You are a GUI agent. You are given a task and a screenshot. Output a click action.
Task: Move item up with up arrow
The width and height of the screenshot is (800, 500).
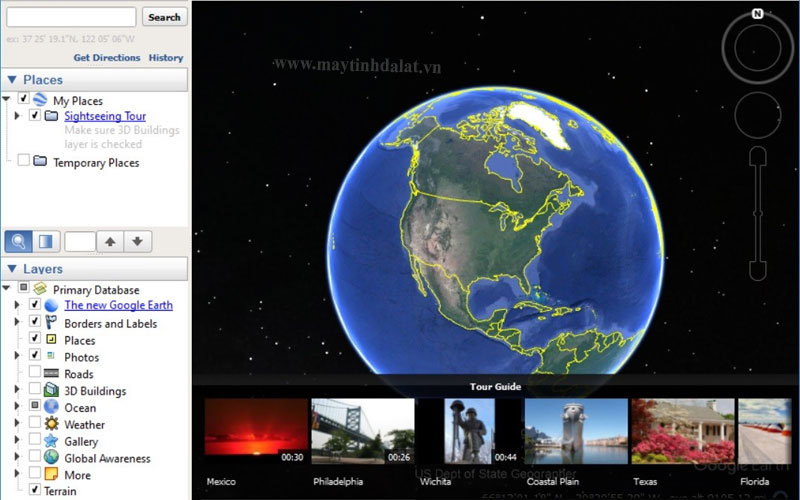click(110, 241)
